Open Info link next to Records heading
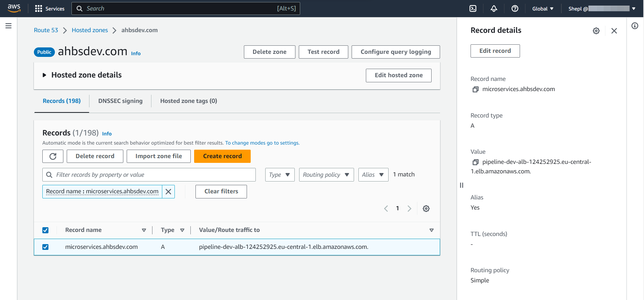The height and width of the screenshot is (300, 644). point(107,134)
